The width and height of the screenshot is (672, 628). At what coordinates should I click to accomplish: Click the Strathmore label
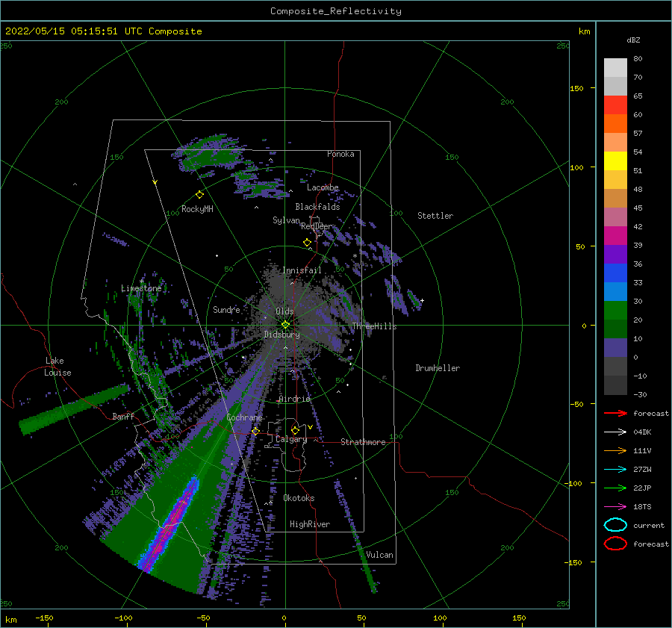click(x=363, y=442)
